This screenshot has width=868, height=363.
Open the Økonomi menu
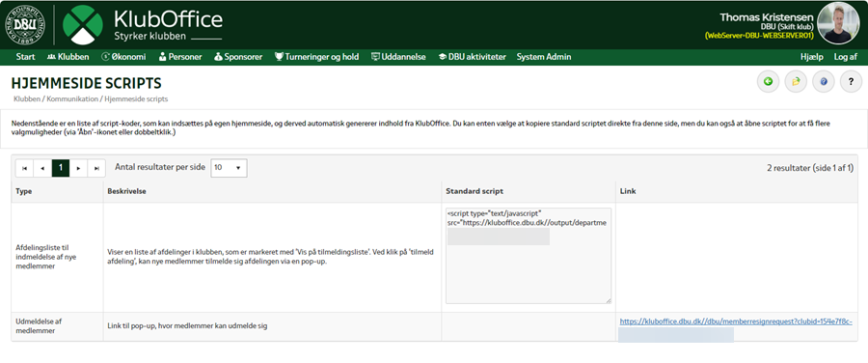tap(123, 57)
